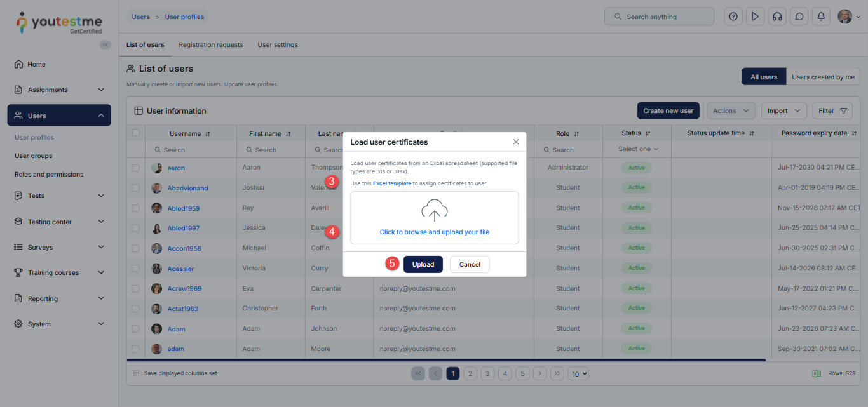Expand the Import dropdown menu

click(x=783, y=110)
